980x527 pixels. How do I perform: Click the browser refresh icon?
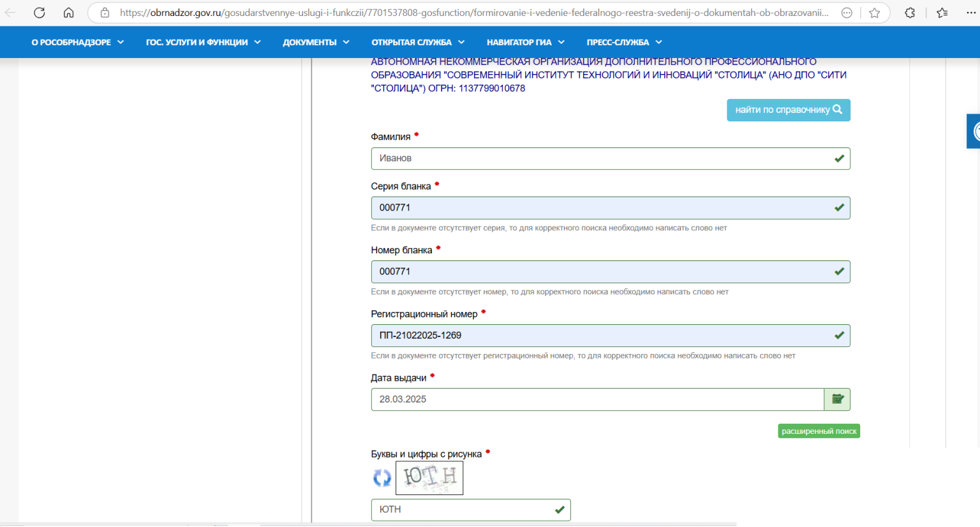coord(40,13)
